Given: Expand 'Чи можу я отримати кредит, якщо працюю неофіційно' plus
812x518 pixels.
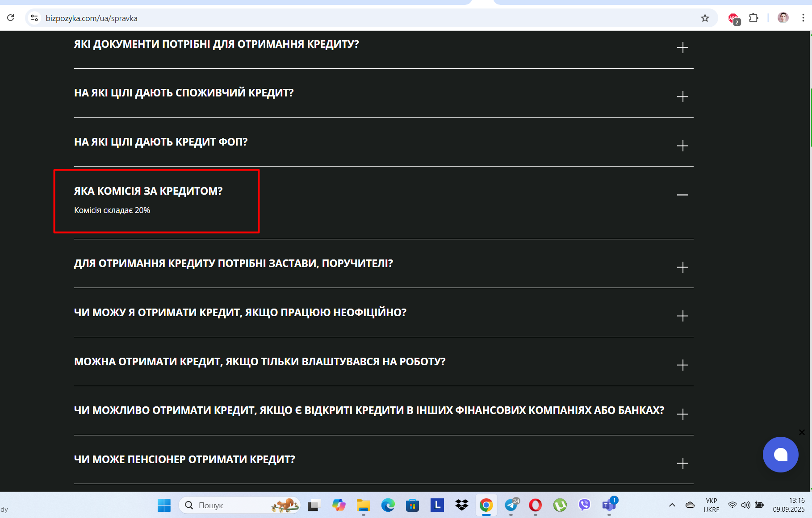Looking at the screenshot, I should 682,316.
